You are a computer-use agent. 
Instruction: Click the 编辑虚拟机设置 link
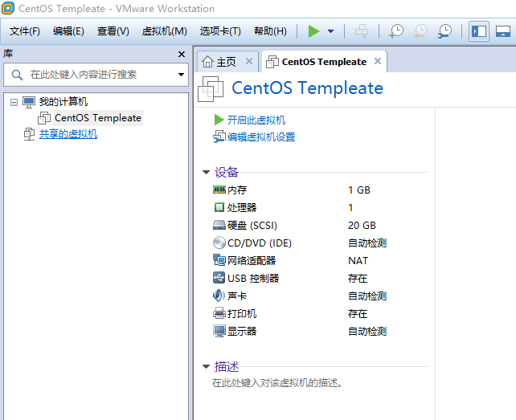[261, 137]
